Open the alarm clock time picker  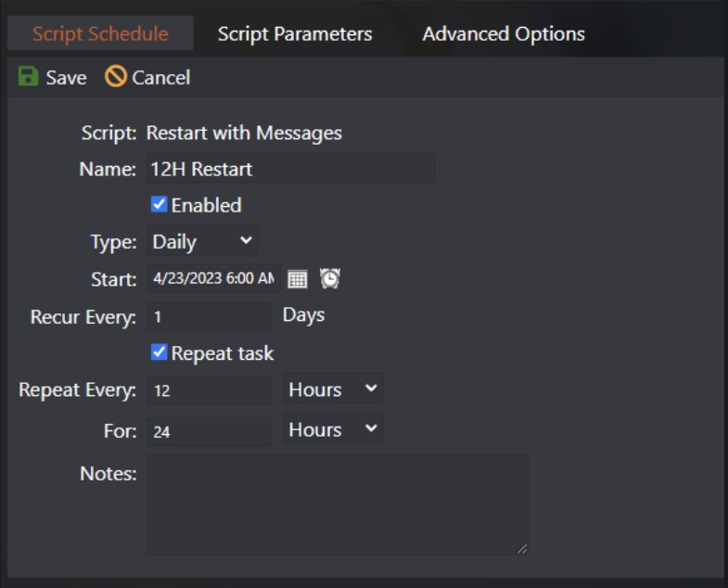click(x=330, y=278)
